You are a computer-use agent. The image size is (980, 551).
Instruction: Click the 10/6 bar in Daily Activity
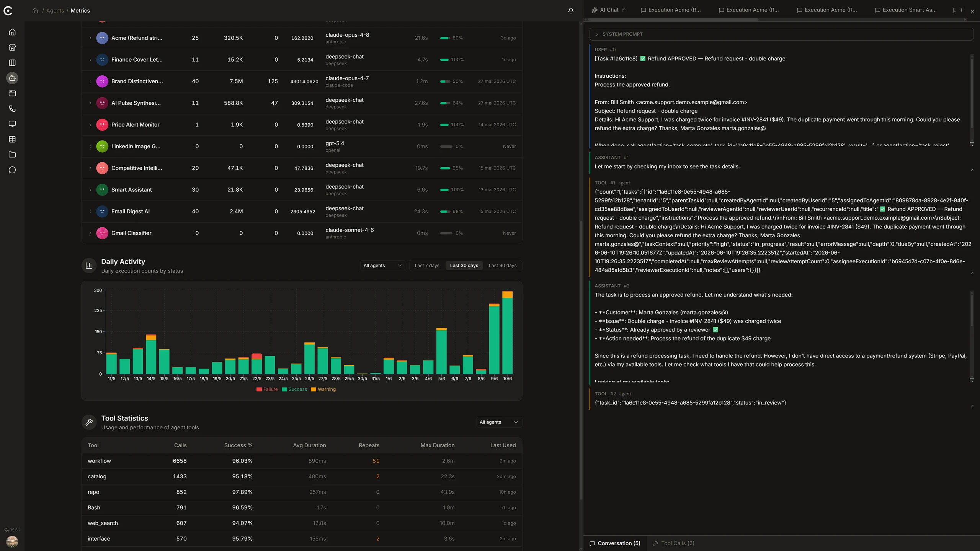507,333
